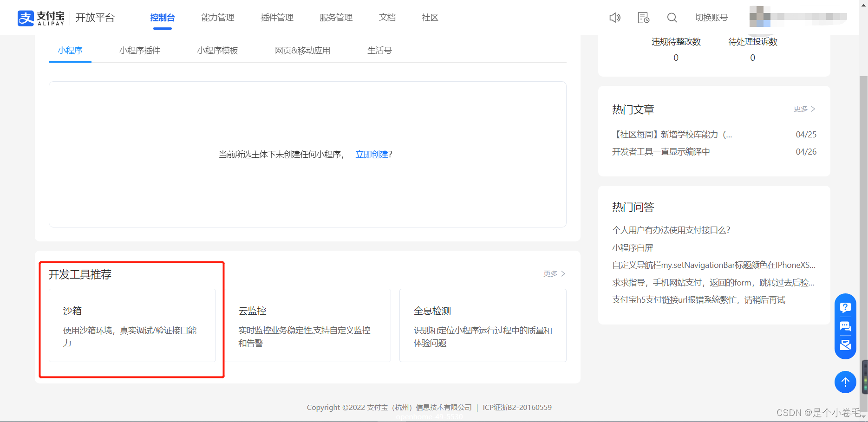Open the announcements speaker icon
This screenshot has width=868, height=422.
pyautogui.click(x=615, y=18)
